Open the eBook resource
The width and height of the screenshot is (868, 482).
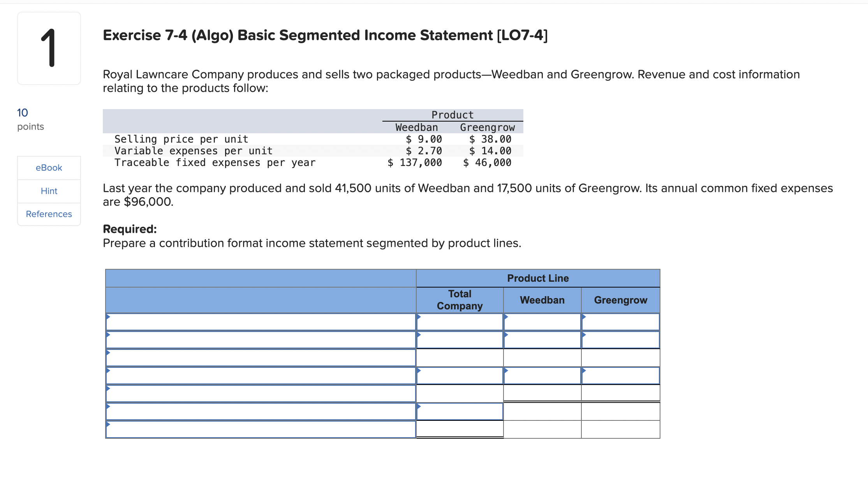tap(48, 167)
